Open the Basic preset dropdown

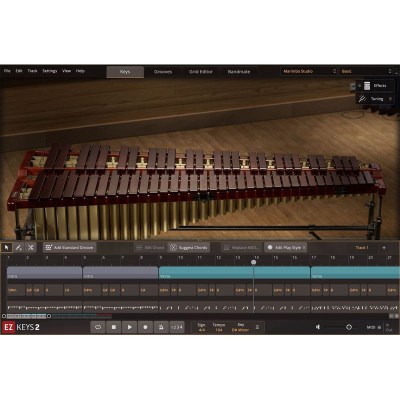click(366, 71)
